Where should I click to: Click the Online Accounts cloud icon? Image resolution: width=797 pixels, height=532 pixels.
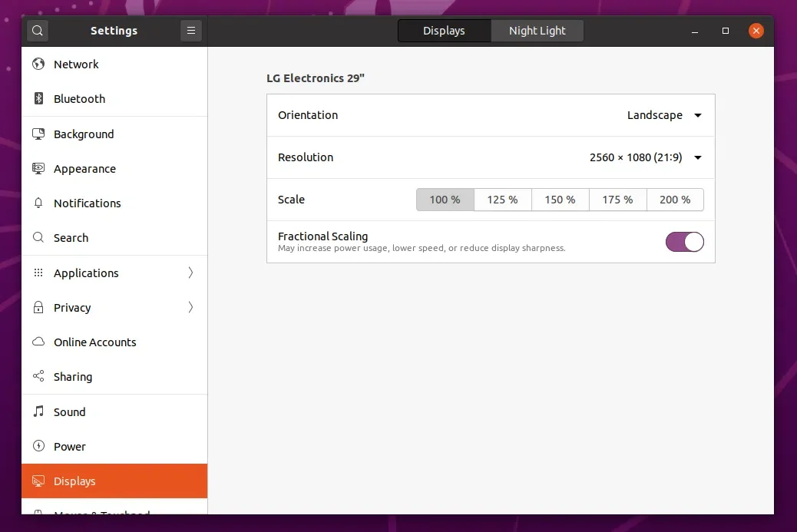tap(38, 342)
